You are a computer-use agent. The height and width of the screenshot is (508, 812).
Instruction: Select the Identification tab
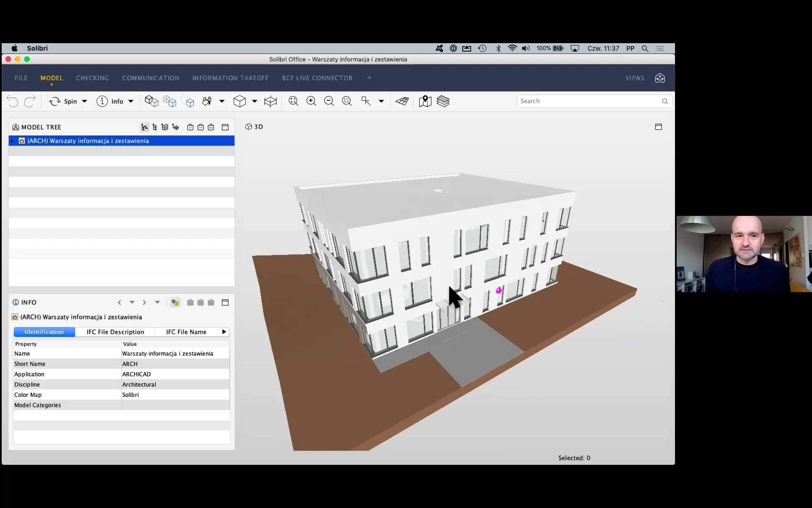click(x=44, y=332)
